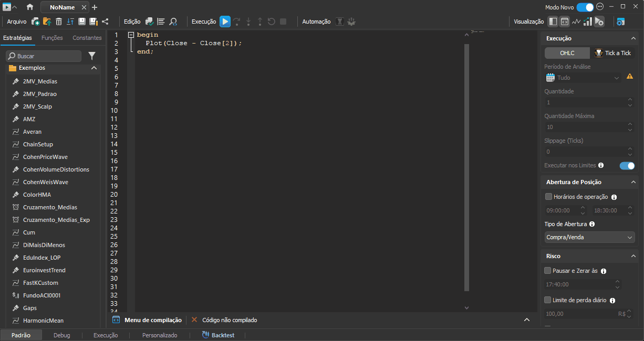
Task: Click the open folder icon in Arquivo
Action: [x=47, y=22]
